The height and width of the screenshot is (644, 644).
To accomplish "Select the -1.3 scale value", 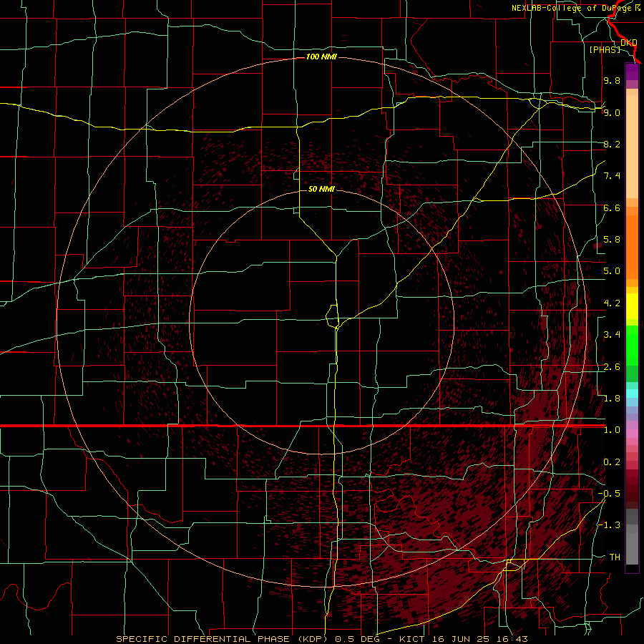I will pyautogui.click(x=609, y=525).
